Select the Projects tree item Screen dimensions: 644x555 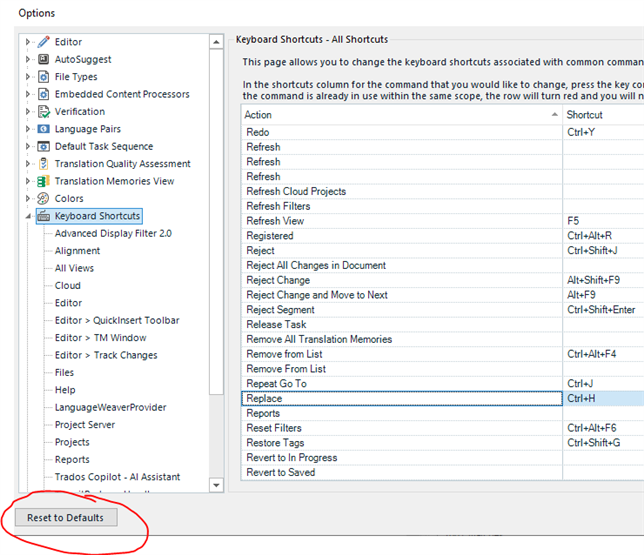[72, 442]
